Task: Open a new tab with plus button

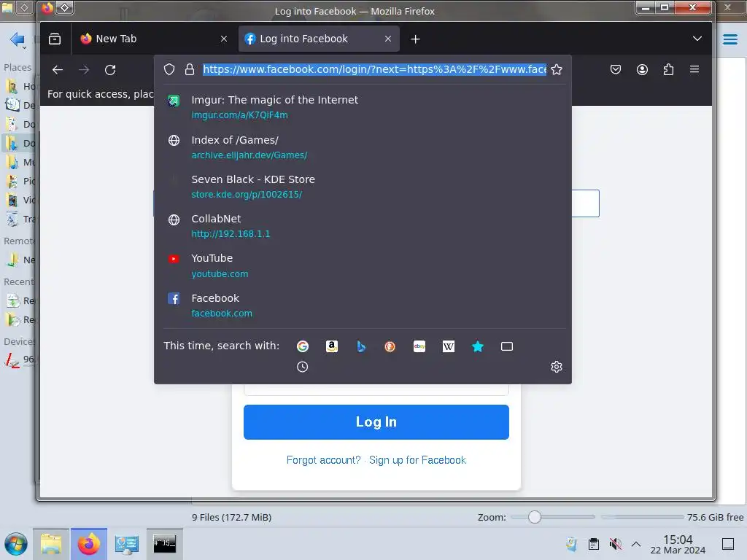Action: tap(415, 39)
